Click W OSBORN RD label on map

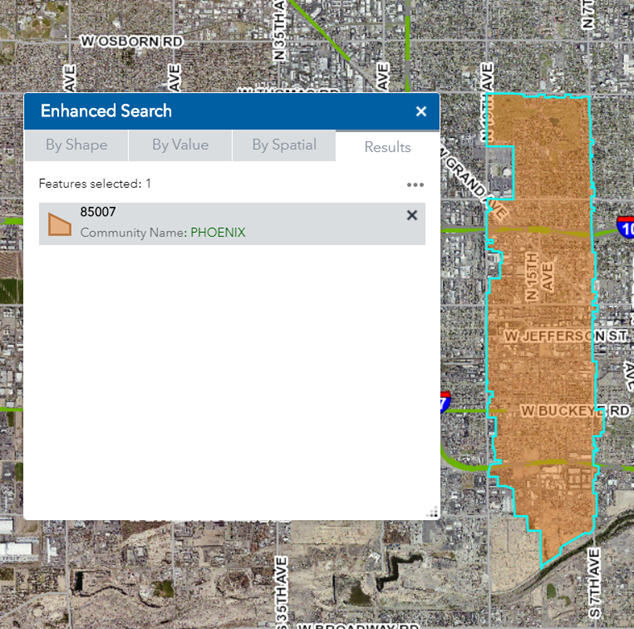[133, 41]
